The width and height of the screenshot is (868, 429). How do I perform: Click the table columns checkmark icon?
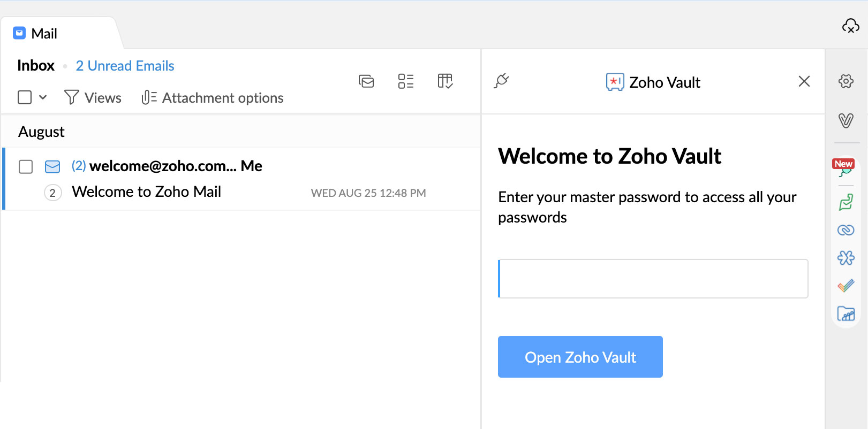pos(445,81)
